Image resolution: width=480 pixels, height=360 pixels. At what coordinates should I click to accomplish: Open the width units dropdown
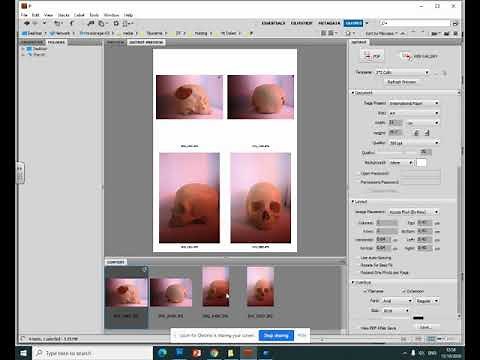pyautogui.click(x=423, y=123)
